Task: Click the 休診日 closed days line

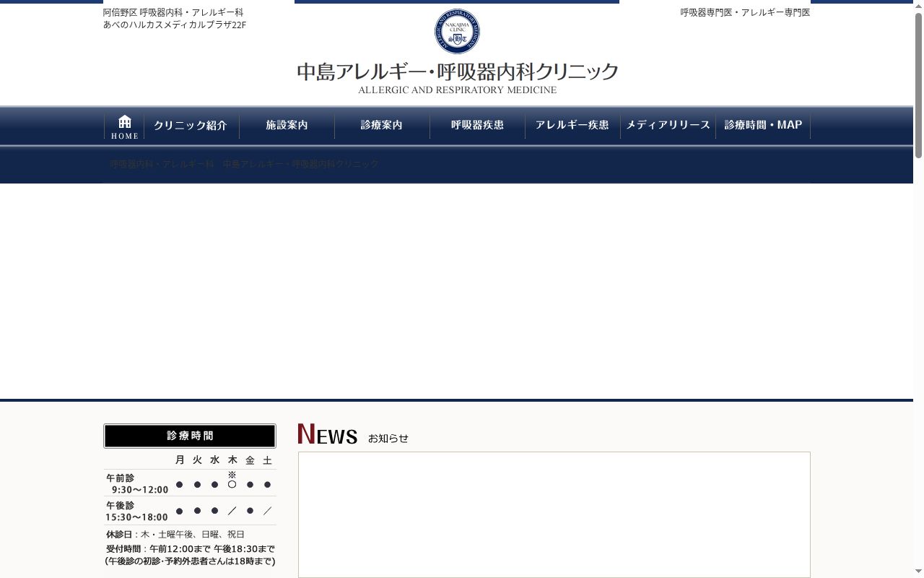Action: [x=175, y=535]
